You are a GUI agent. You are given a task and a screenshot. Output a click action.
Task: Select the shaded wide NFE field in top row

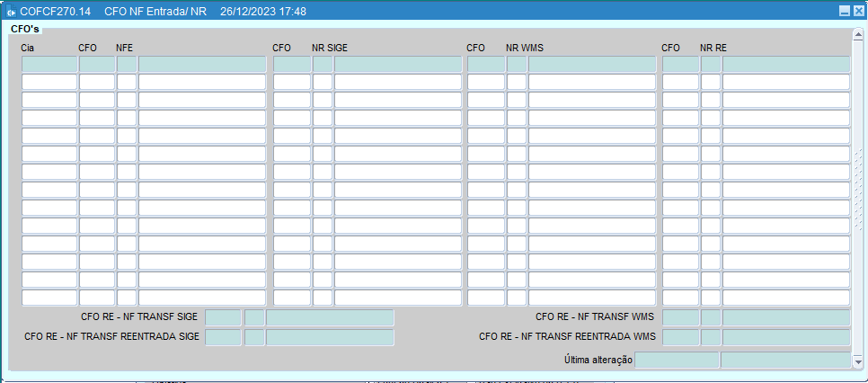tap(202, 65)
